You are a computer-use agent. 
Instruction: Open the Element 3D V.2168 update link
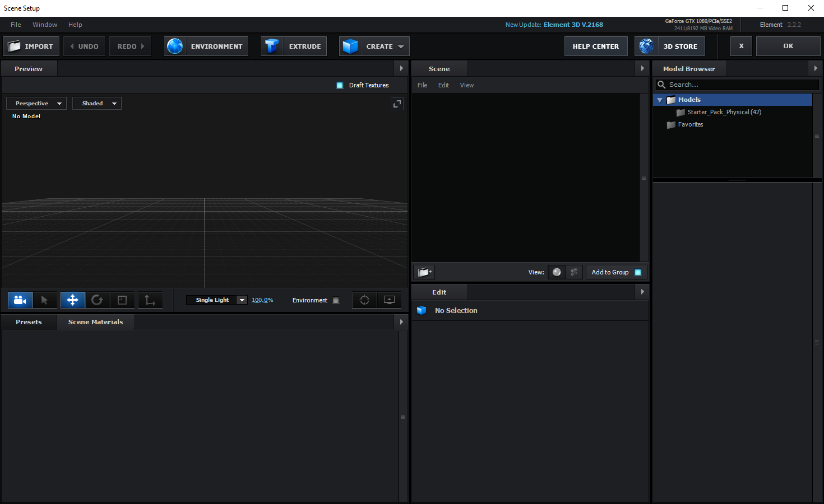(573, 25)
